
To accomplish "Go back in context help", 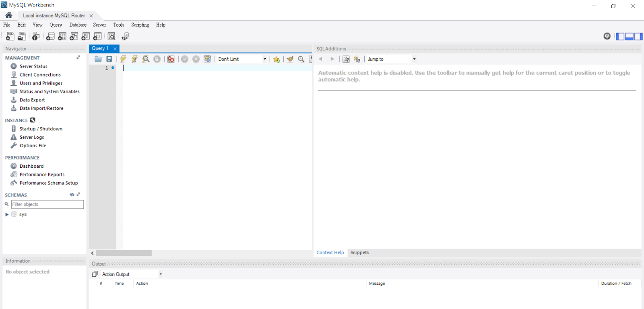I will pyautogui.click(x=321, y=59).
